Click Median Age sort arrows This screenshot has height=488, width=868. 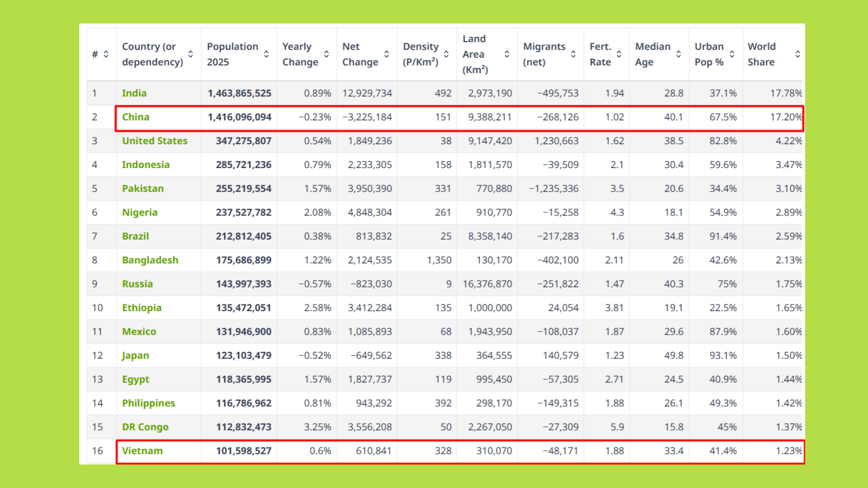(679, 54)
